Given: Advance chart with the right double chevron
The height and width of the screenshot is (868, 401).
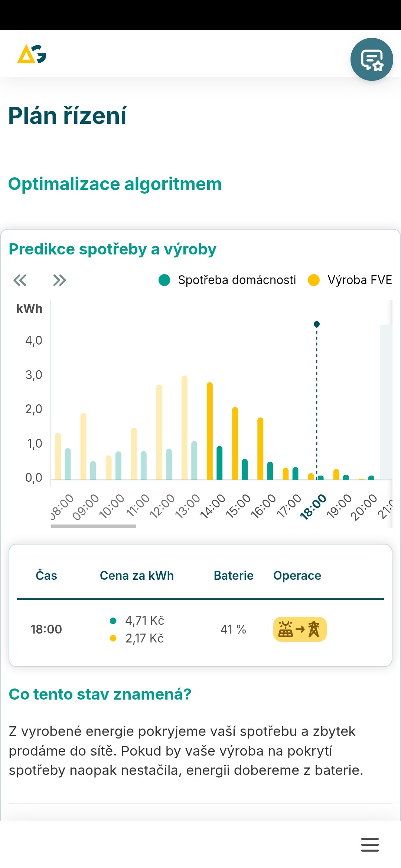Looking at the screenshot, I should [x=59, y=280].
